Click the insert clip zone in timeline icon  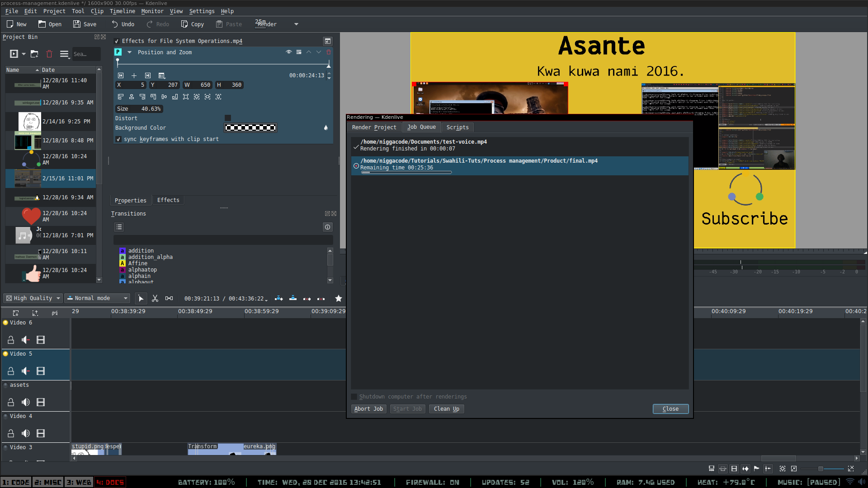click(279, 298)
